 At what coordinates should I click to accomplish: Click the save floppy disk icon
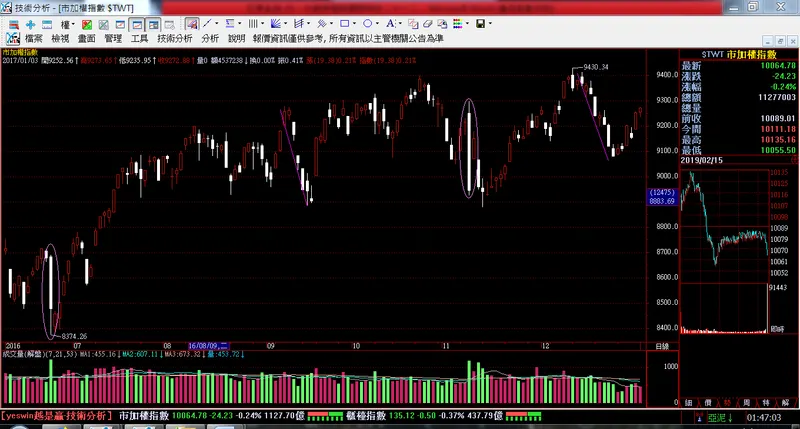point(480,23)
